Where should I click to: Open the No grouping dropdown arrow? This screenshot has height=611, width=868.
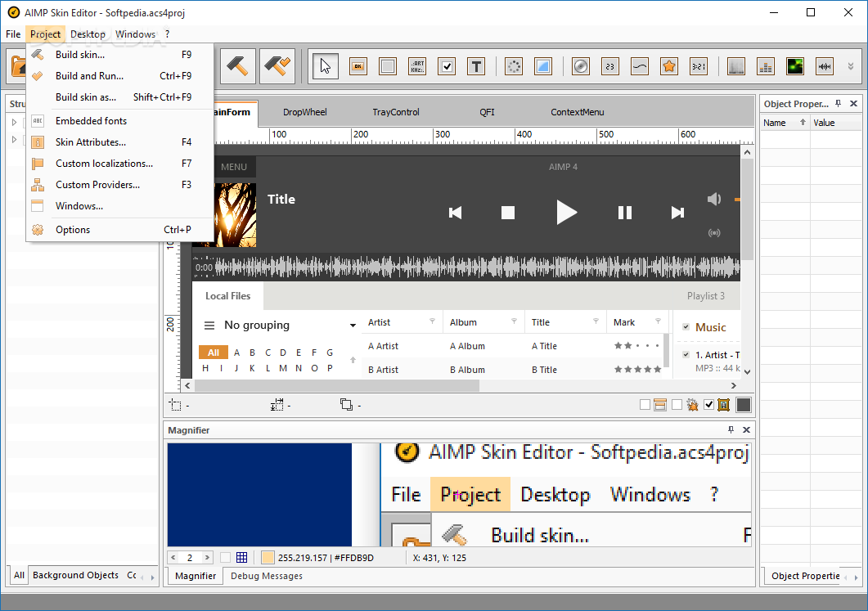[x=353, y=326]
